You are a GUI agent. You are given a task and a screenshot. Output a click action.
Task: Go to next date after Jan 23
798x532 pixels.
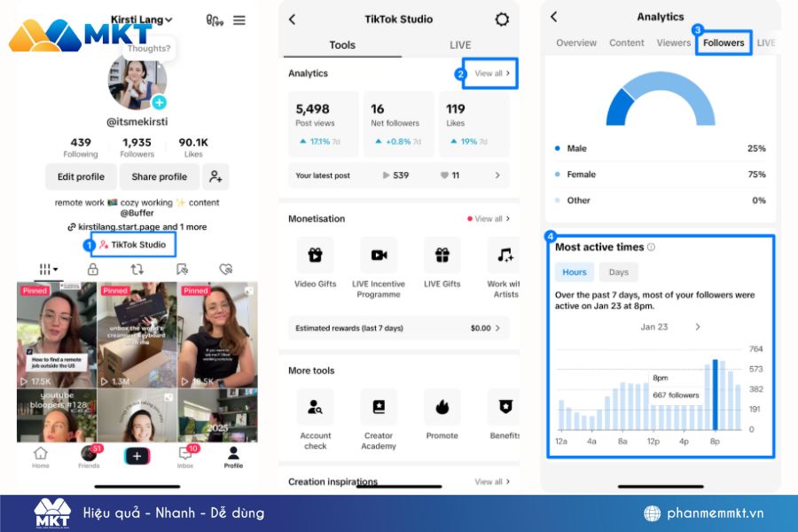coord(698,327)
